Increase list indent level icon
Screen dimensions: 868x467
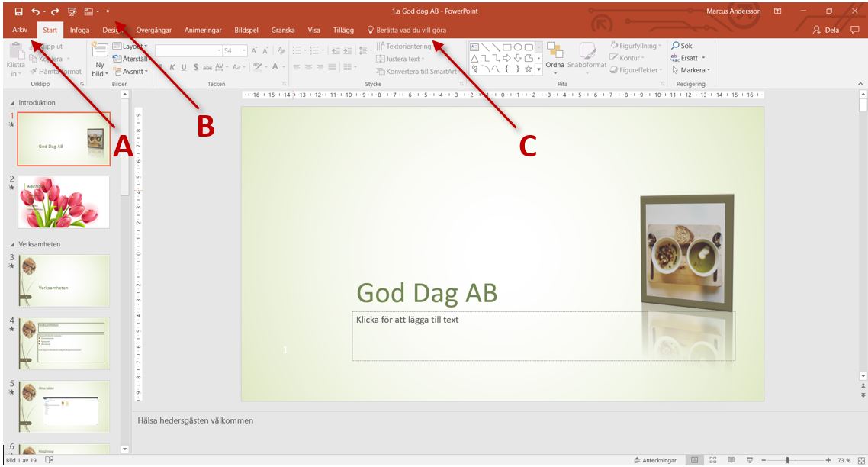tap(348, 51)
